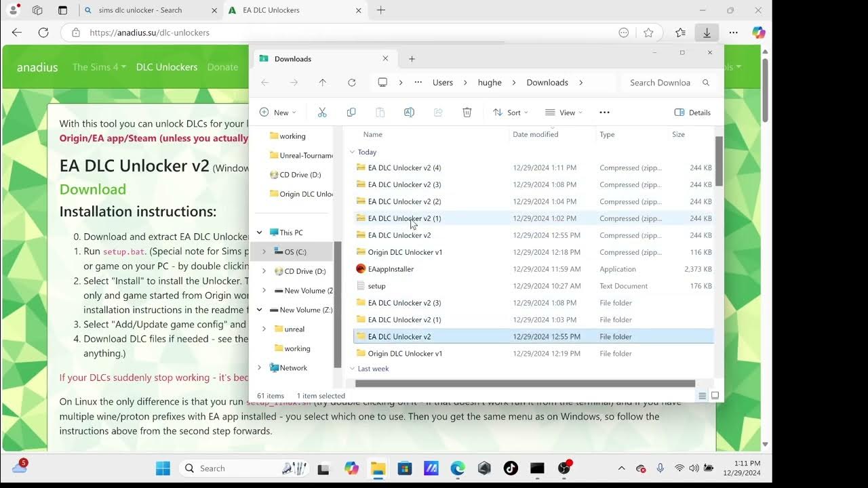Click the Refresh icon in File Explorer
Screen dimensions: 868x488
(351, 83)
